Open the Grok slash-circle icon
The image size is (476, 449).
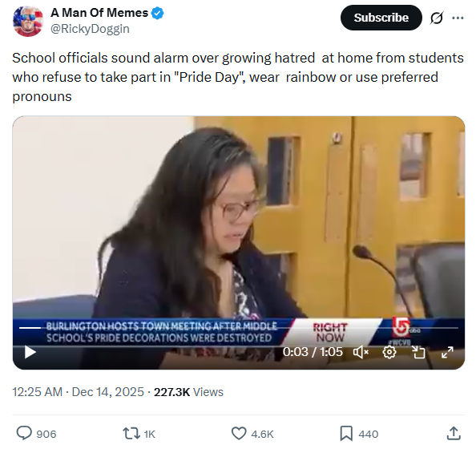(x=437, y=18)
